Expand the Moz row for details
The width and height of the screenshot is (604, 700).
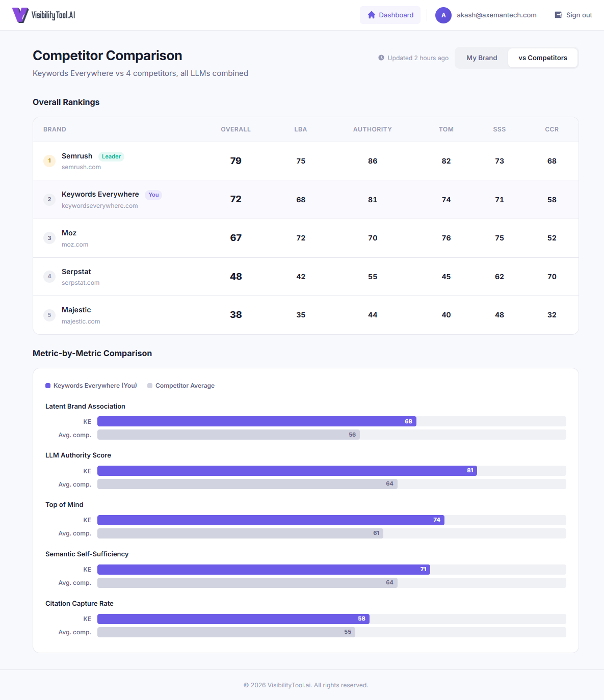pos(305,238)
